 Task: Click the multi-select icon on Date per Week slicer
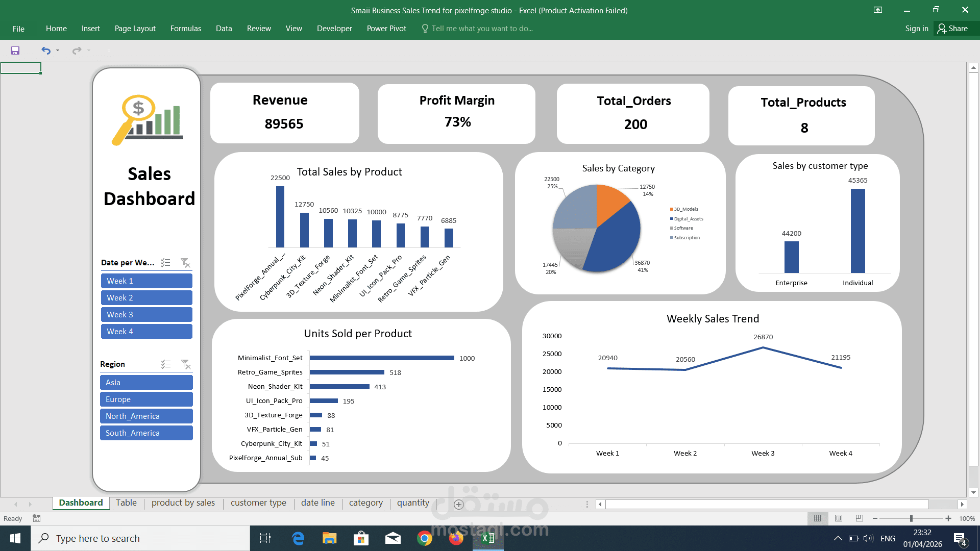165,262
